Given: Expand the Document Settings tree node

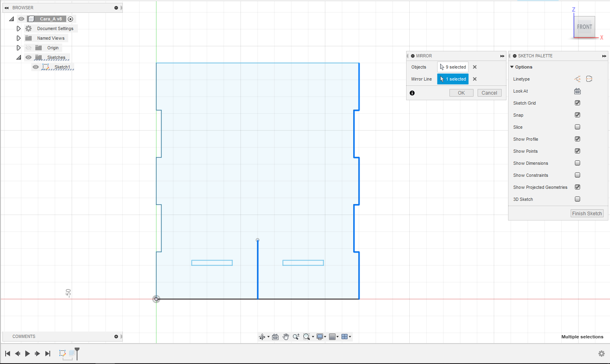Looking at the screenshot, I should point(18,28).
